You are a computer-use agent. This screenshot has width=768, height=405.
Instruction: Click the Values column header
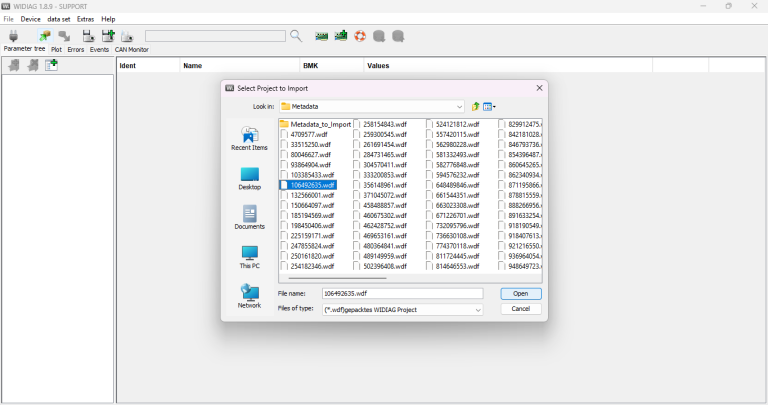[x=508, y=66]
